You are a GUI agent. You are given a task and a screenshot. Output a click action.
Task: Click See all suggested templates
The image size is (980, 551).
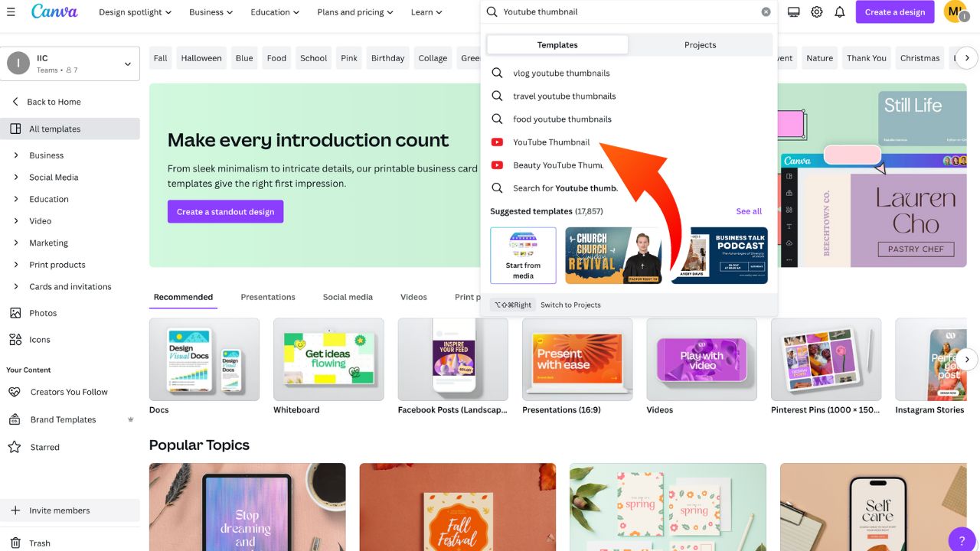(x=749, y=211)
